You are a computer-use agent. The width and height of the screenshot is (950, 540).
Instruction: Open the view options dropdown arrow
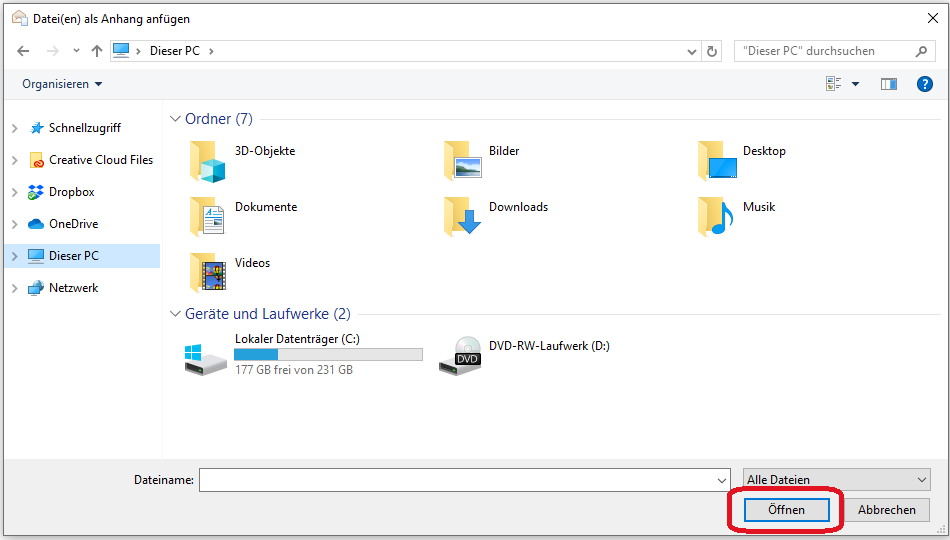855,84
